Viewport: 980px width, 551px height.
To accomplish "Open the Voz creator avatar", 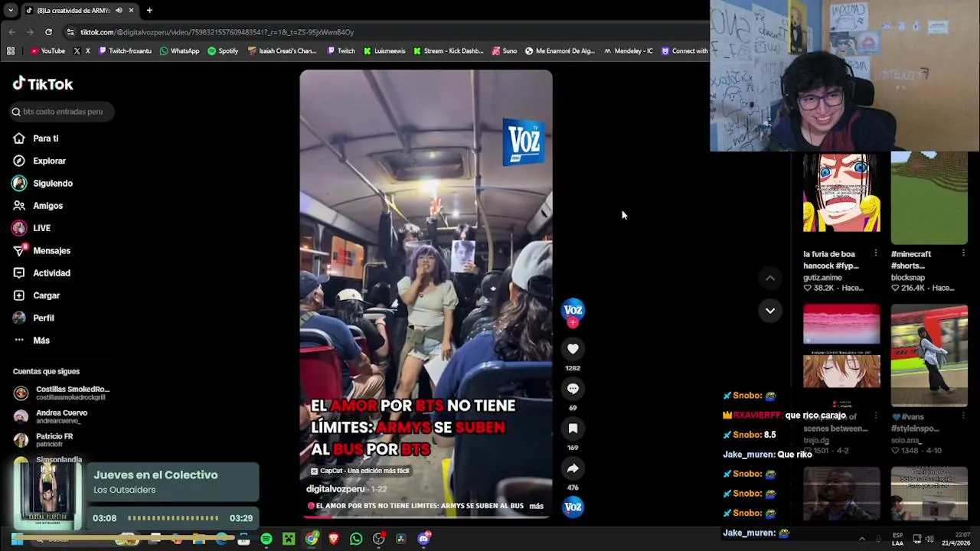I will pos(573,309).
